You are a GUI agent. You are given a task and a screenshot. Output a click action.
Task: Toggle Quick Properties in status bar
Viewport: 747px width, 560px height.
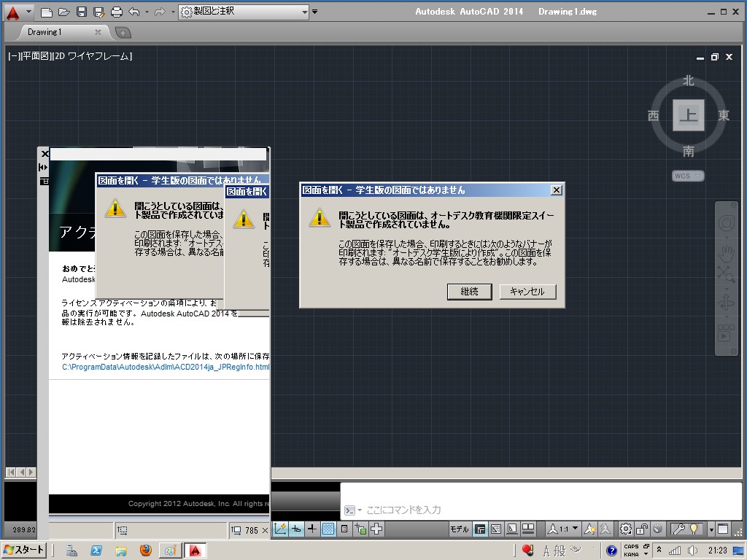tap(344, 529)
